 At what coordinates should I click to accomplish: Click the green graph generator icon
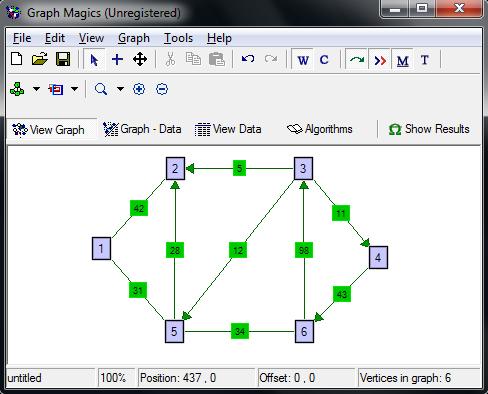pos(17,89)
